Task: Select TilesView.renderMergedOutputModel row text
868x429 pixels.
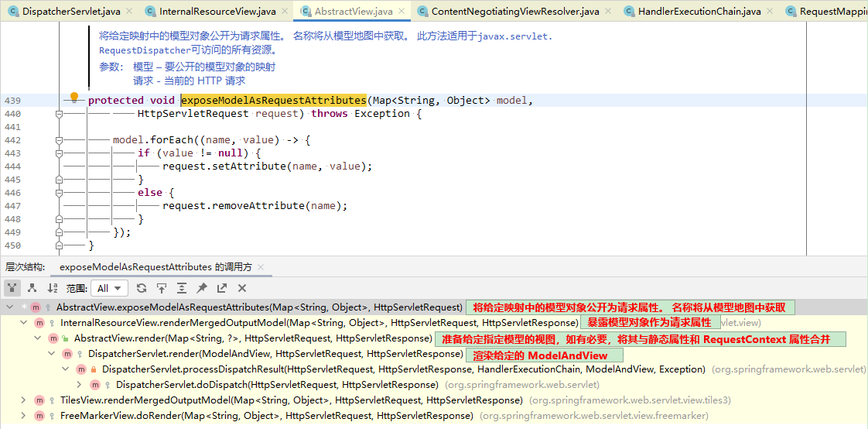Action: 291,400
